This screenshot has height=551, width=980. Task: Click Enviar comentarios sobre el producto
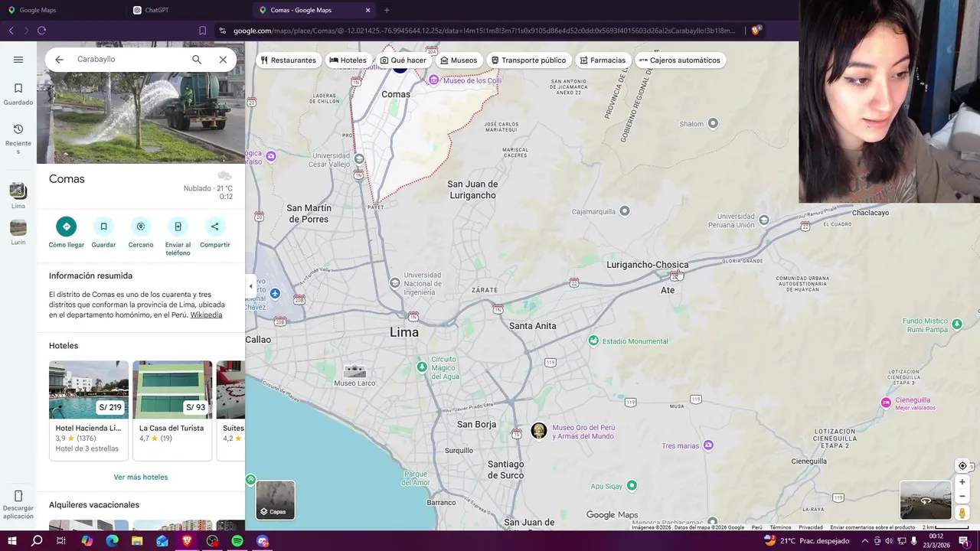[x=872, y=527]
